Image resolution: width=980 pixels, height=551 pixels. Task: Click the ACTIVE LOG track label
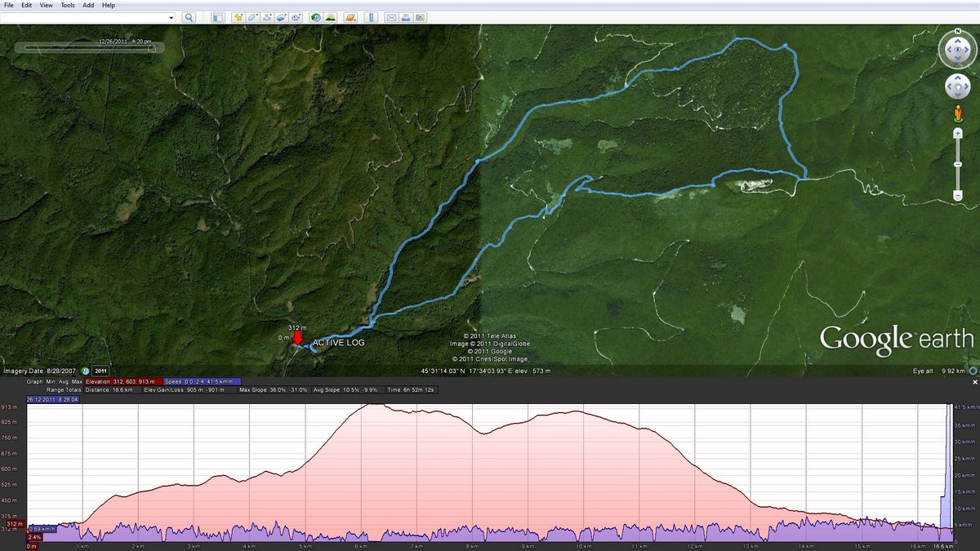[x=339, y=343]
